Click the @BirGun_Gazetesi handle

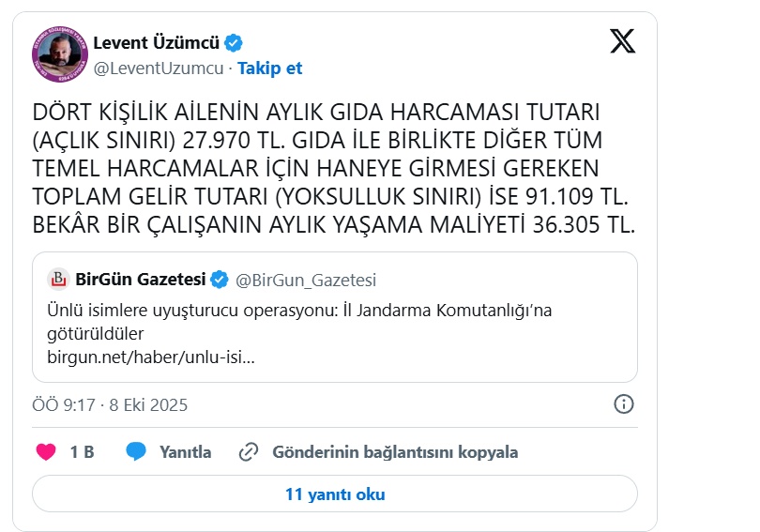(x=306, y=280)
